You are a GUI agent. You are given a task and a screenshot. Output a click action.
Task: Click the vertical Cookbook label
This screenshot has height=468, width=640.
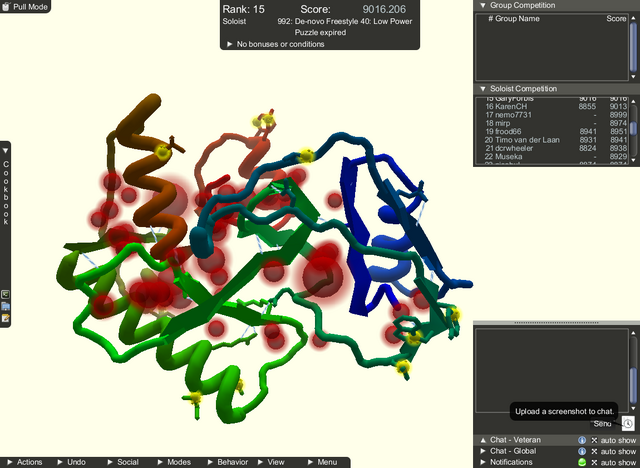pyautogui.click(x=6, y=193)
